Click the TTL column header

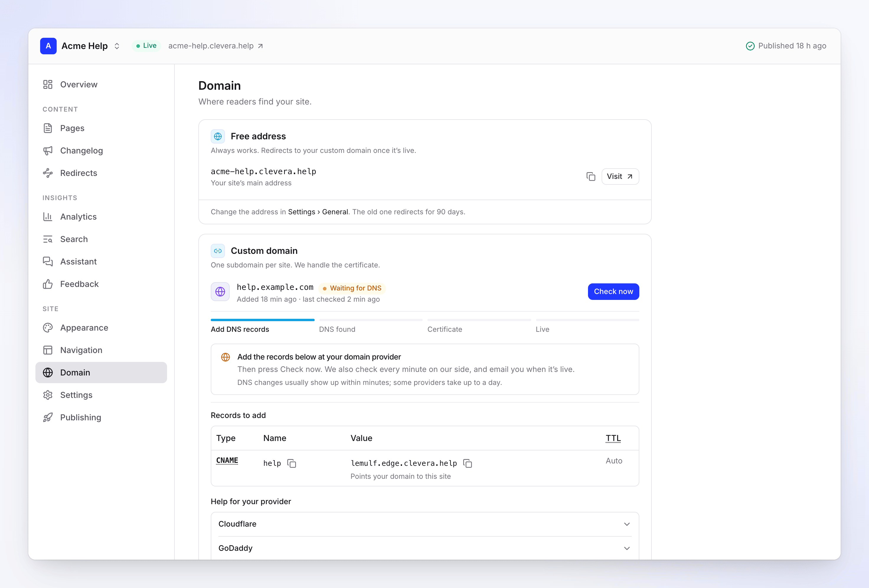pos(613,438)
